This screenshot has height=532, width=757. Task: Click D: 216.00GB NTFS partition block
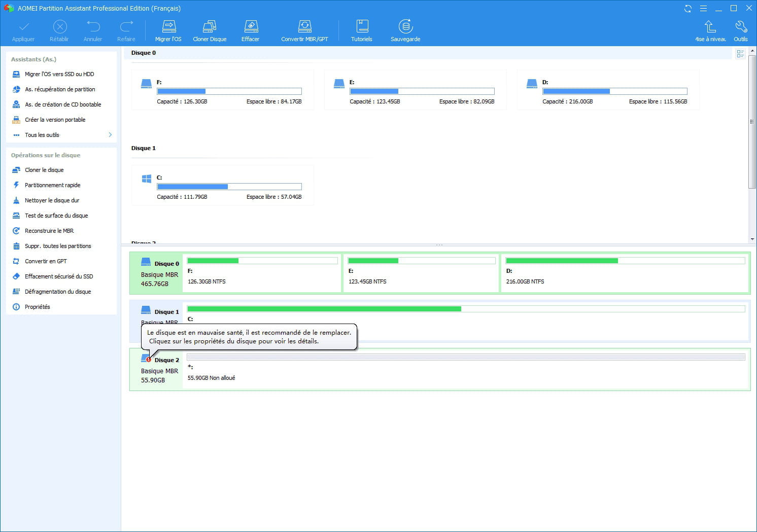pyautogui.click(x=625, y=273)
